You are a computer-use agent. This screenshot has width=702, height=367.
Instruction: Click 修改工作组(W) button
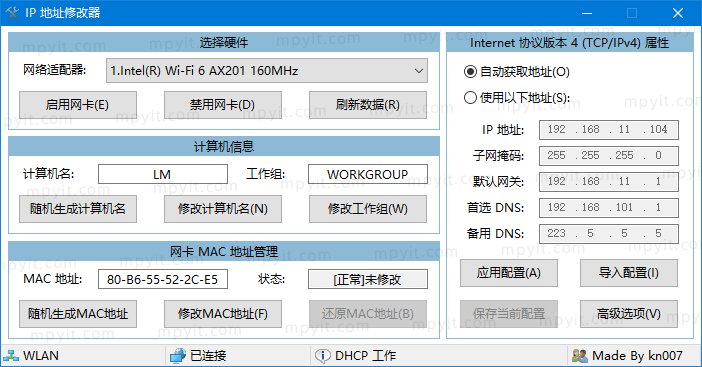368,209
